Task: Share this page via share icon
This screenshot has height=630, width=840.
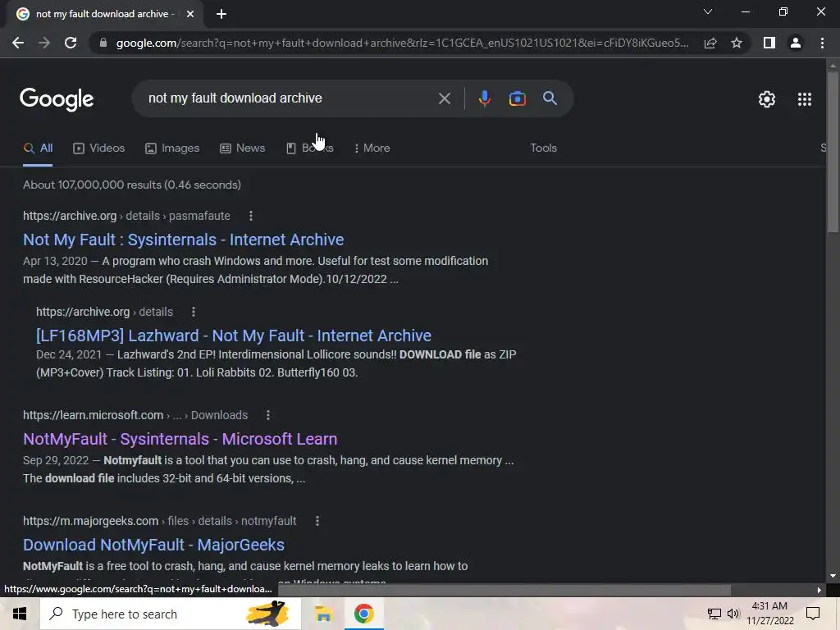Action: click(710, 43)
